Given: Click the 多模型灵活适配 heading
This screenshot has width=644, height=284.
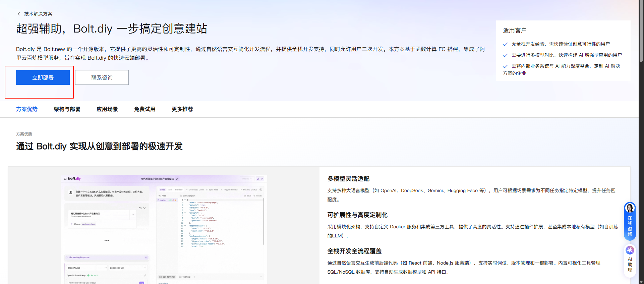Looking at the screenshot, I should 348,179.
